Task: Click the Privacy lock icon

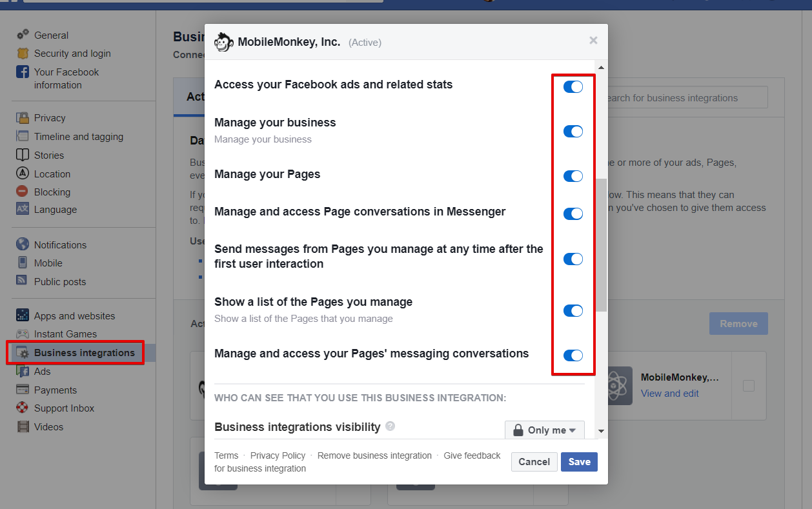Action: (x=23, y=118)
